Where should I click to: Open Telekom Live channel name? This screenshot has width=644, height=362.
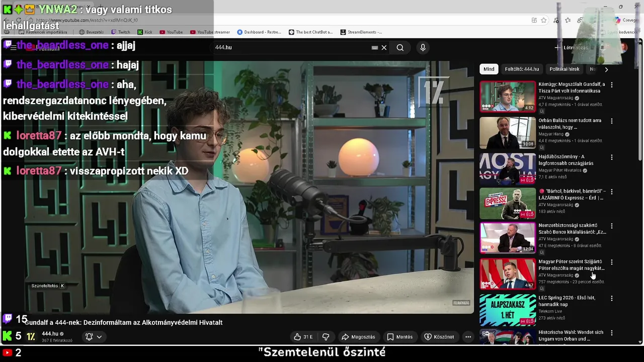(550, 311)
